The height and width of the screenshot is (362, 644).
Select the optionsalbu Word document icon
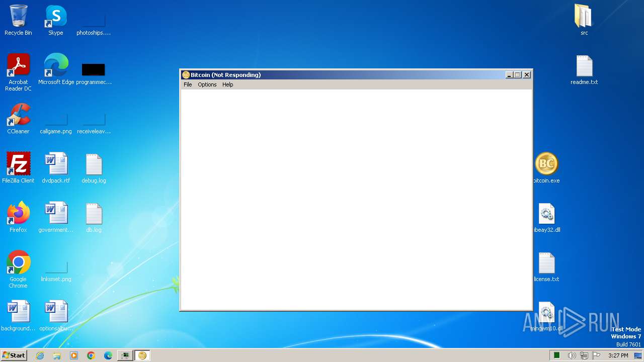pos(56,316)
